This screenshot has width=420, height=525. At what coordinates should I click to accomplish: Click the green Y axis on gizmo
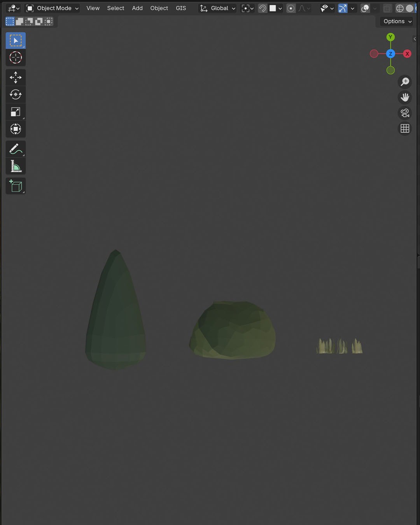tap(390, 37)
